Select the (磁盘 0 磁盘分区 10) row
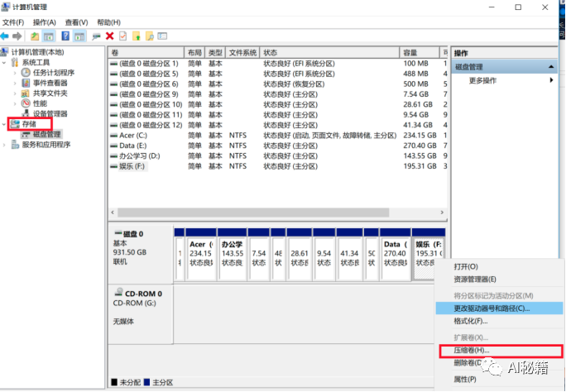Screen dimensions: 566x392 tap(277, 104)
